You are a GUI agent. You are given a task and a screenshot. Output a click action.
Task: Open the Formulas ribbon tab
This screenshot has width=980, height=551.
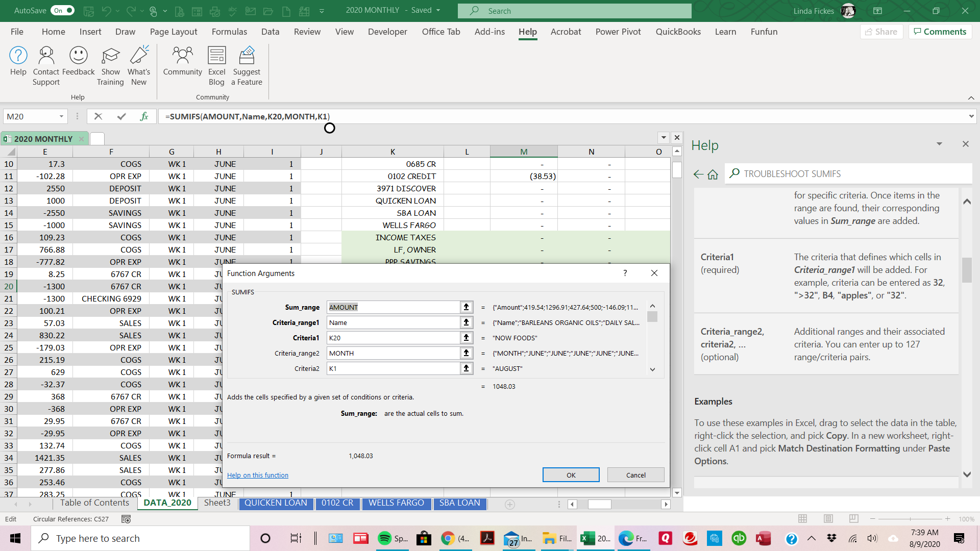229,32
